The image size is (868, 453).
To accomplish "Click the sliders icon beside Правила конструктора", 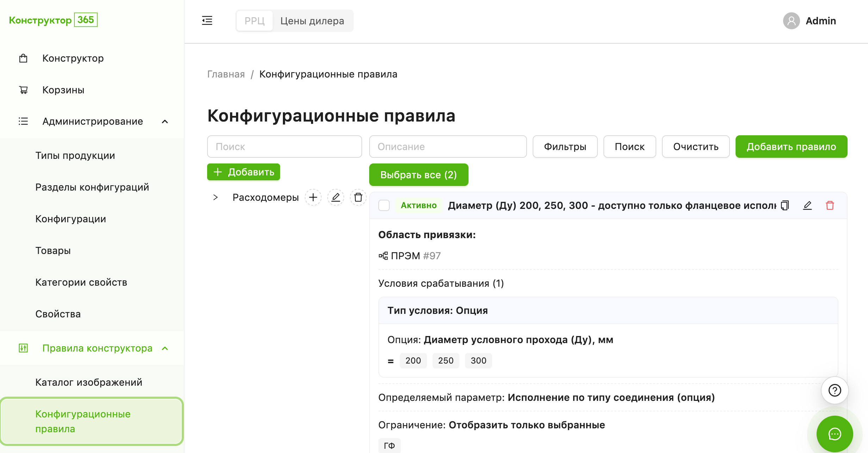I will (23, 348).
